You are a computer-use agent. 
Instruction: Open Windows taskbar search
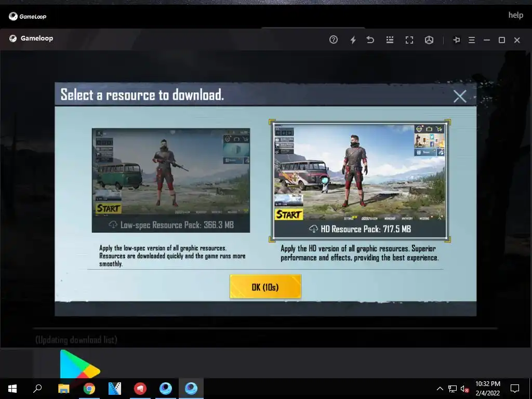point(37,389)
